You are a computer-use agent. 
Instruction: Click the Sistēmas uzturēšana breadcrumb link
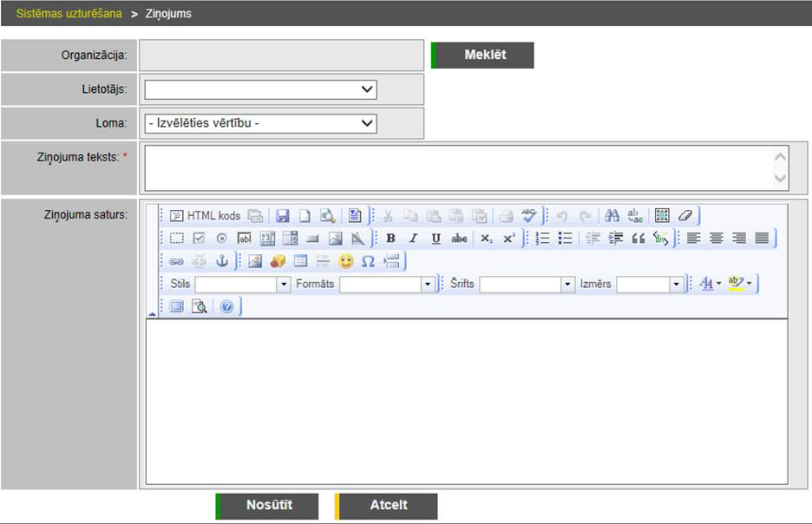pos(69,14)
